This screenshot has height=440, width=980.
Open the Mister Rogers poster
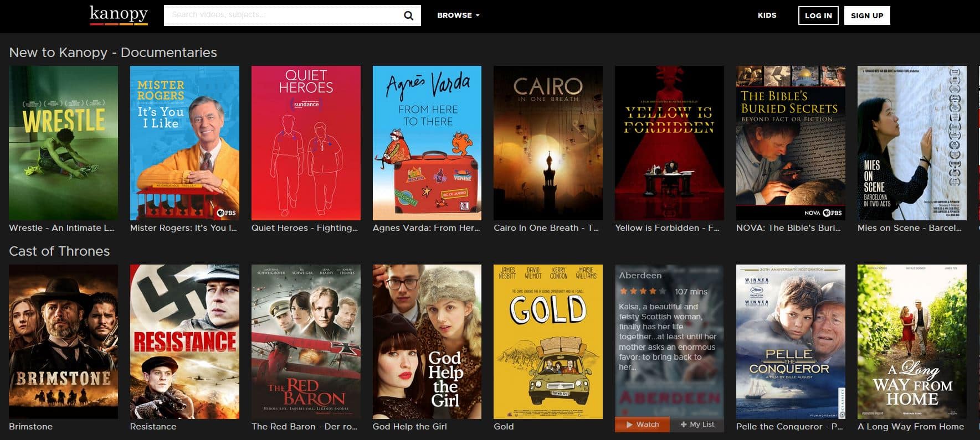[184, 143]
